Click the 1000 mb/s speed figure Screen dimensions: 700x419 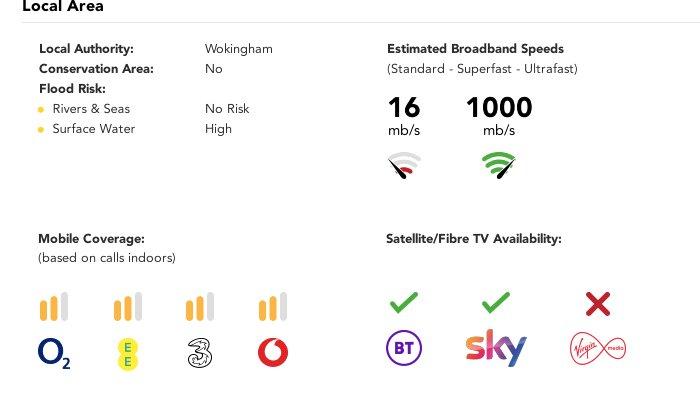click(499, 115)
